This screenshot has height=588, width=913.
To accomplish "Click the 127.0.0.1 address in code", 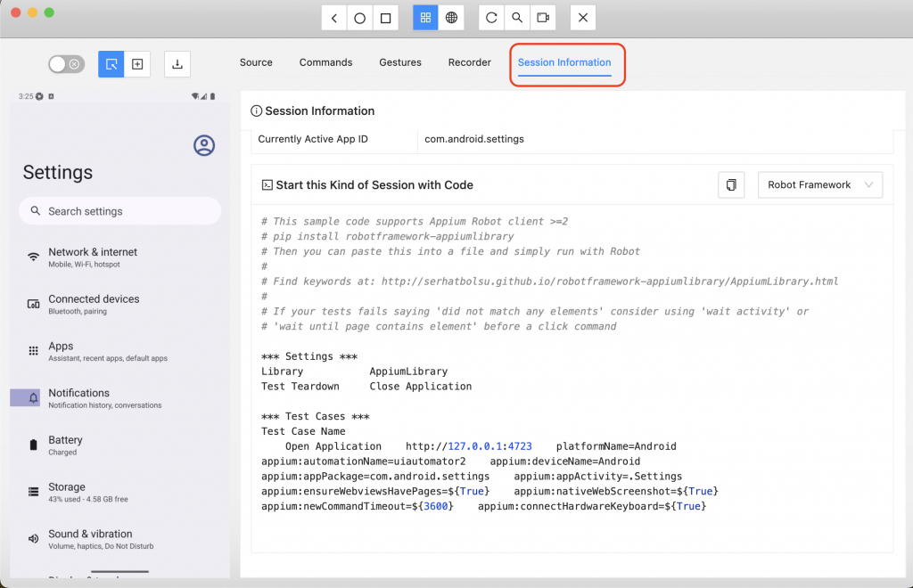I will (474, 446).
